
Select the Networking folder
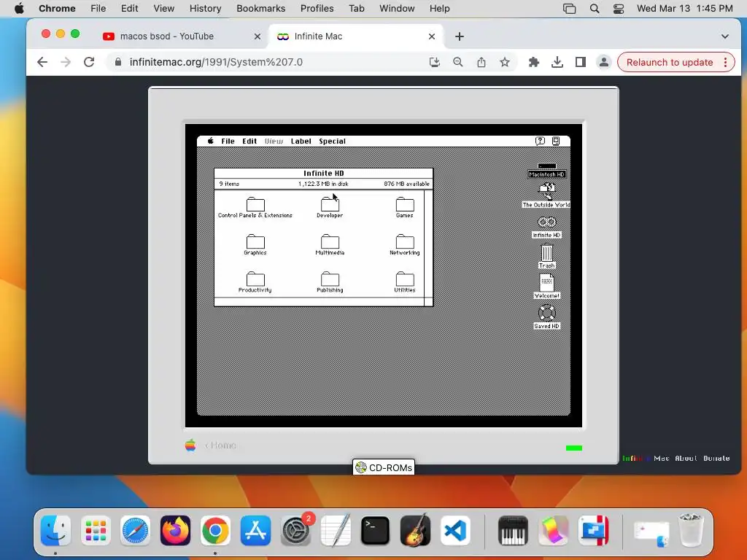pyautogui.click(x=404, y=242)
